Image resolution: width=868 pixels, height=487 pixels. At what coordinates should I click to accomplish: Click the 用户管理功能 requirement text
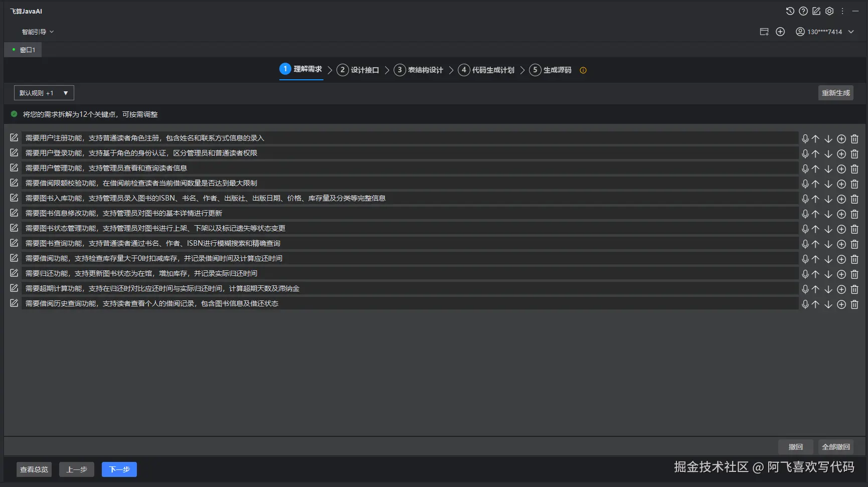pos(106,168)
